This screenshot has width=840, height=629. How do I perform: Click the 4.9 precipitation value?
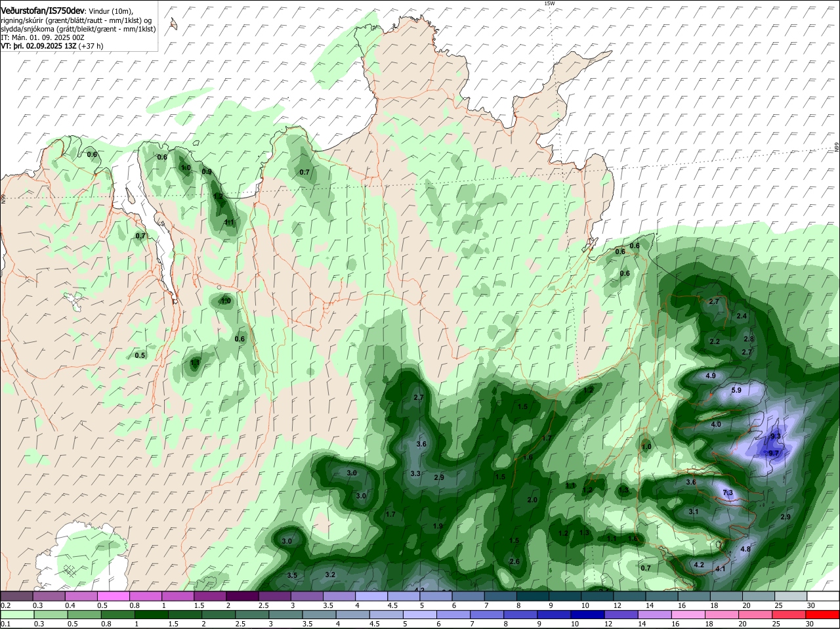click(x=711, y=376)
